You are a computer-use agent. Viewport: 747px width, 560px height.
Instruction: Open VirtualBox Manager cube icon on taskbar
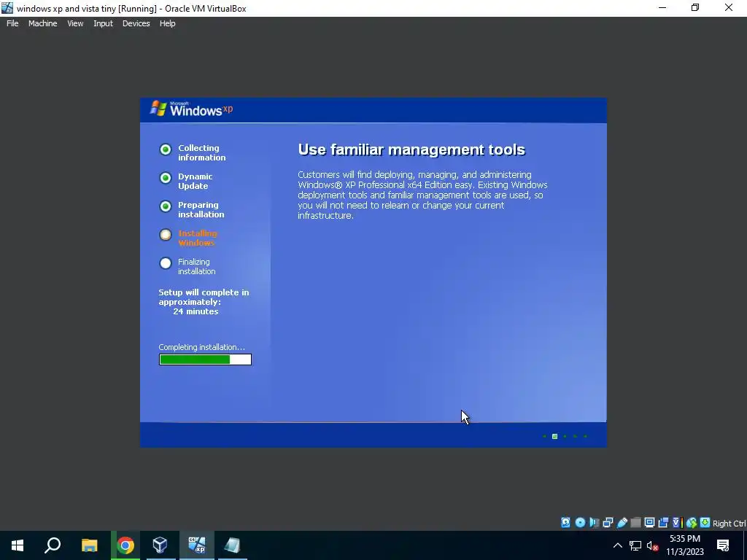pos(160,545)
